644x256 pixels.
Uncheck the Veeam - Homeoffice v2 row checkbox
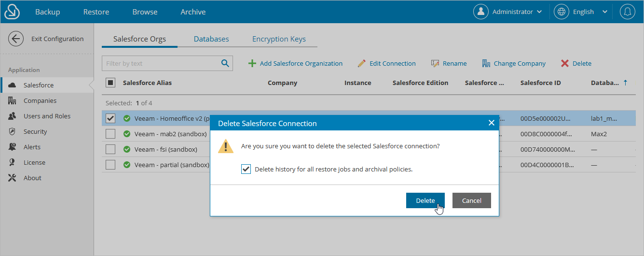pyautogui.click(x=110, y=118)
